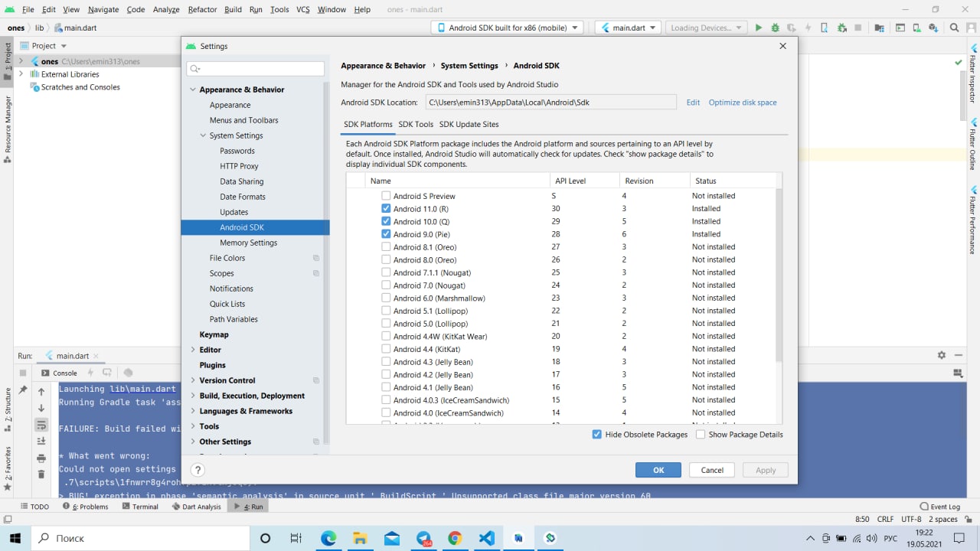Viewport: 980px width, 551px height.
Task: Uncheck Android 11.0 (R) platform
Action: pyautogui.click(x=386, y=208)
